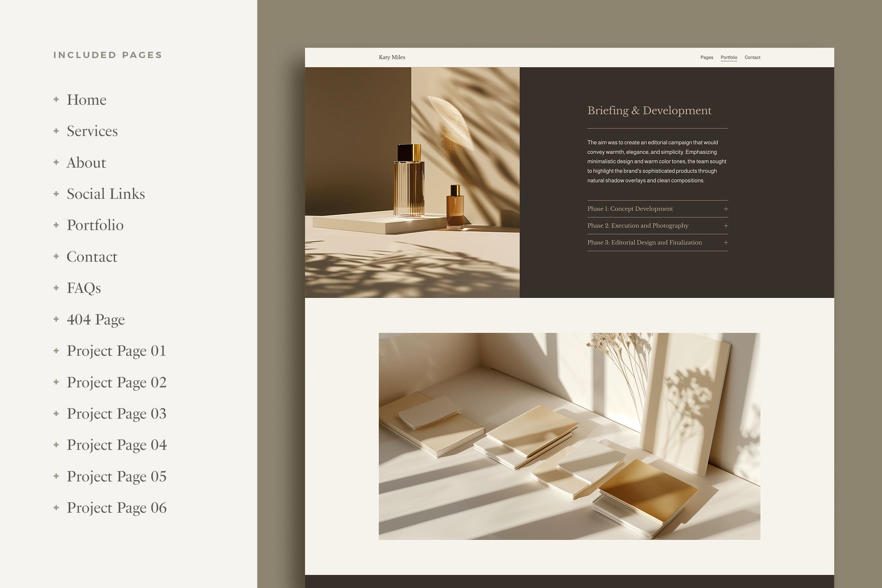Screen dimensions: 882x588
Task: Click plus icon beside 404 Page
Action: tap(56, 319)
